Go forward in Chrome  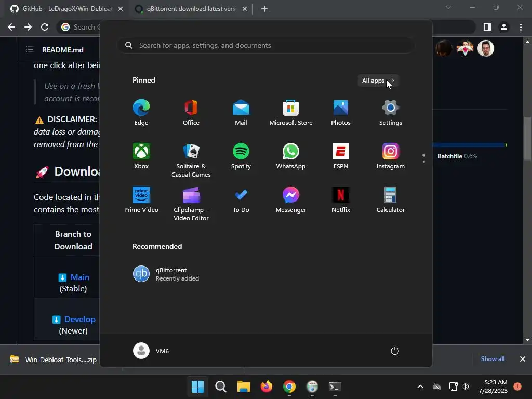pos(28,27)
